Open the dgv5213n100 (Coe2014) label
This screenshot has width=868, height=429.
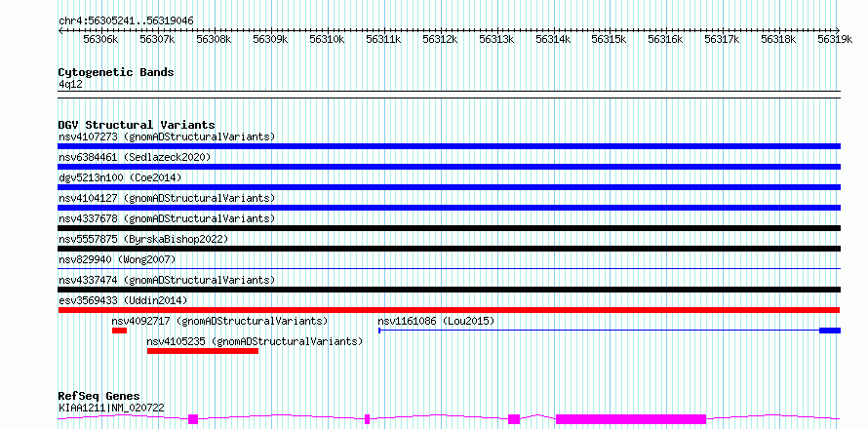point(120,177)
